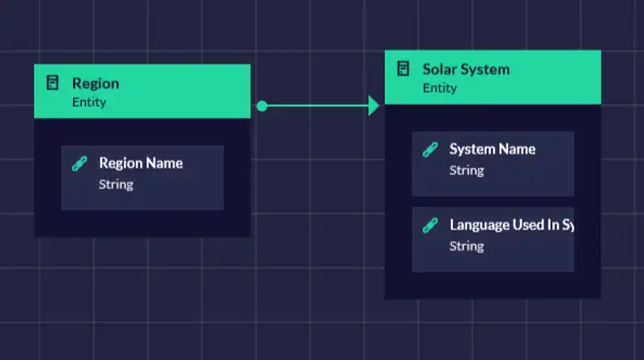Viewport: 644px width, 360px height.
Task: Click the Entity subtitle under Solar System
Action: tap(440, 88)
